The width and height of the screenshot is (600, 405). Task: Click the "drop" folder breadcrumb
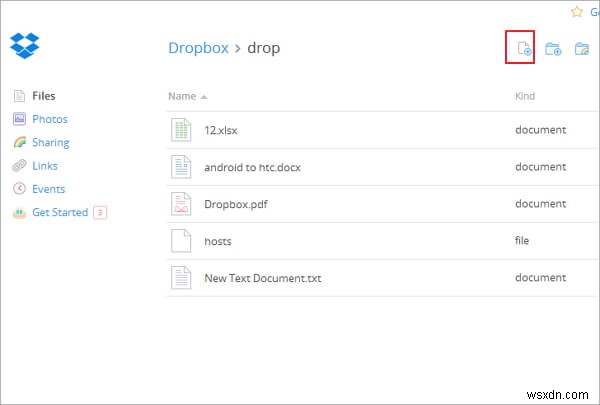(262, 48)
